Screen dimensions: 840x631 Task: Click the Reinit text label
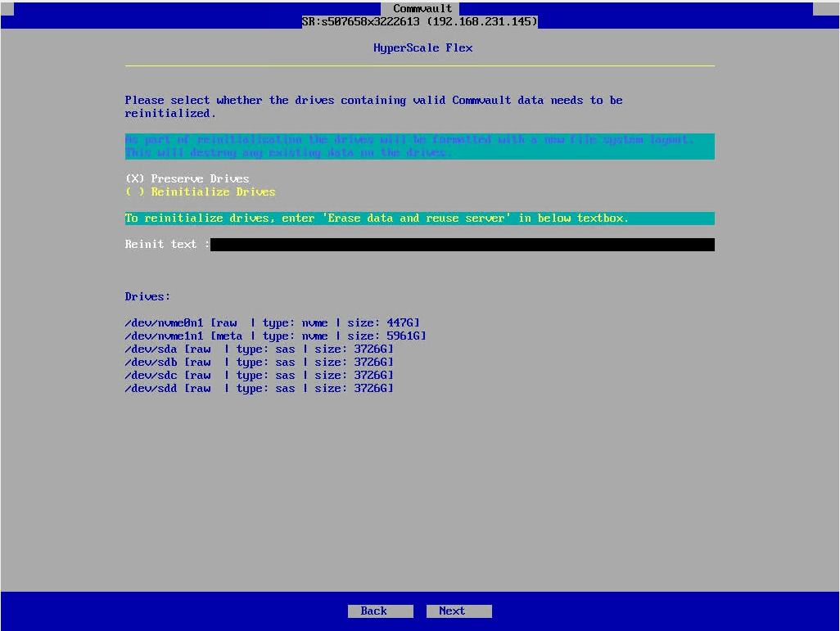pos(166,244)
